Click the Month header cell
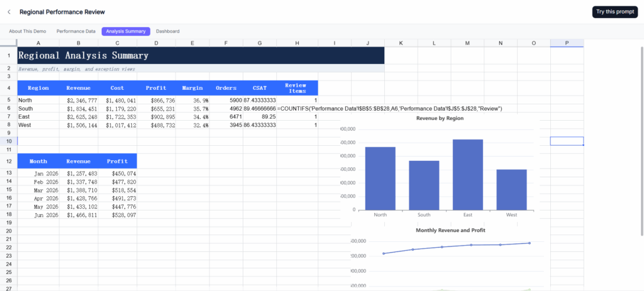The height and width of the screenshot is (291, 644). coord(38,162)
